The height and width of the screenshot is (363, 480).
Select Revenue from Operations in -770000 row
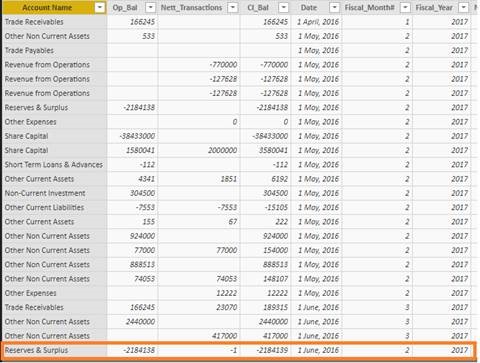[55, 65]
